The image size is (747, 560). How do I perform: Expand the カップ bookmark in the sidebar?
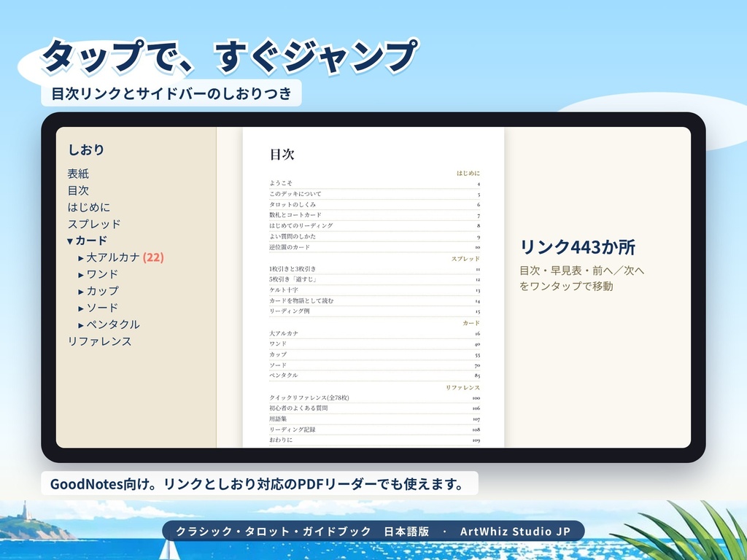(x=81, y=292)
